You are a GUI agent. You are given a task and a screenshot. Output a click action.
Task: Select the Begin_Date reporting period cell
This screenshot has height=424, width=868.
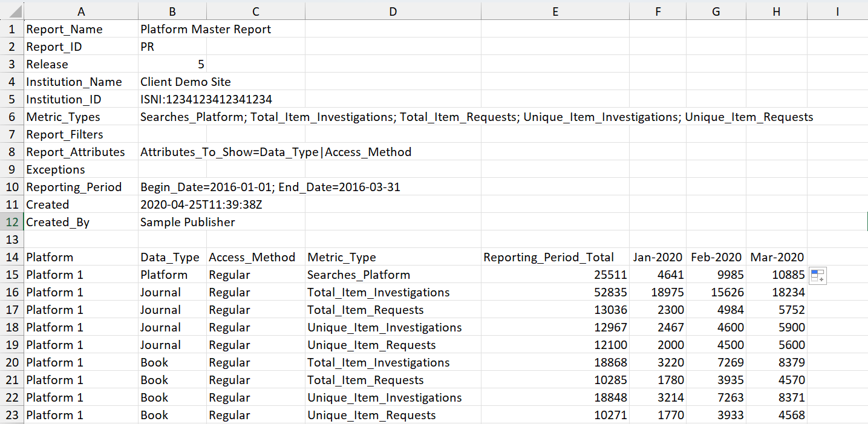[270, 187]
